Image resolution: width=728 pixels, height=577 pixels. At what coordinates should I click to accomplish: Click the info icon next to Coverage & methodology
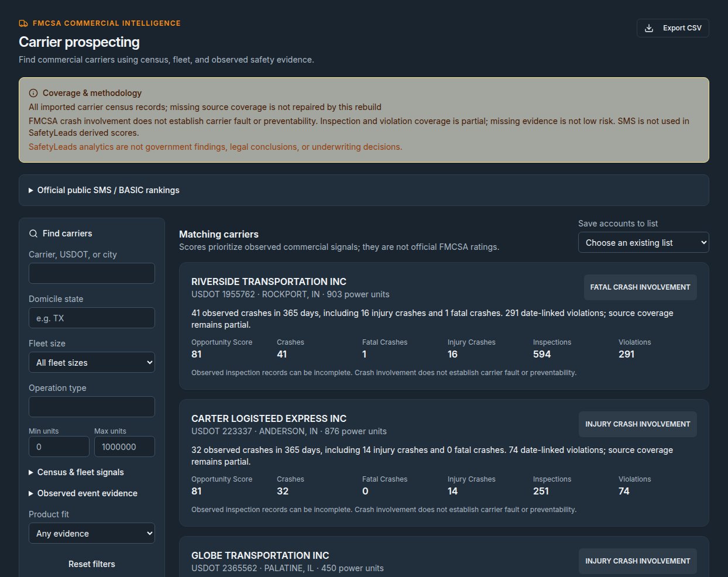tap(33, 93)
